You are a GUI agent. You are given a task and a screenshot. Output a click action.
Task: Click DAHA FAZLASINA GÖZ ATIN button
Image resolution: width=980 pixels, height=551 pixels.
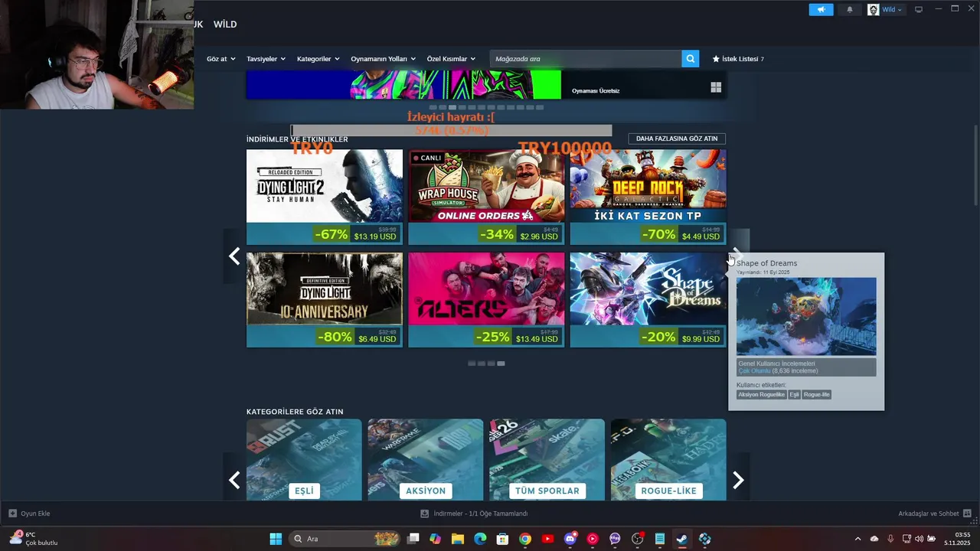[677, 139]
